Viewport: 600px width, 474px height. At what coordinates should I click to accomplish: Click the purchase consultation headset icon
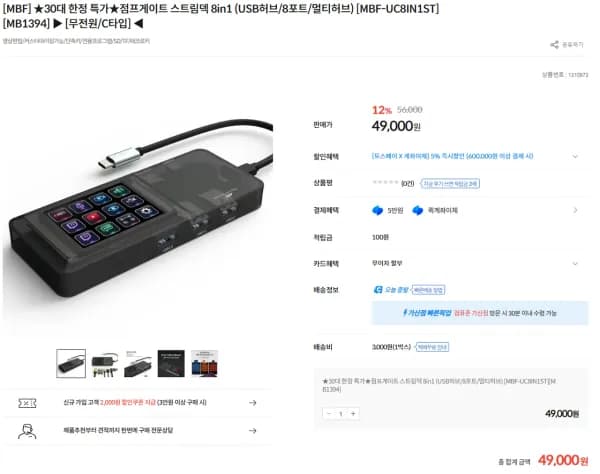pos(27,431)
